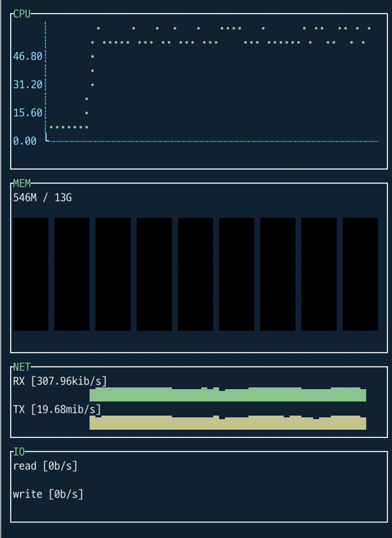Click the low flat dotted segment of CPU graph

coord(69,127)
